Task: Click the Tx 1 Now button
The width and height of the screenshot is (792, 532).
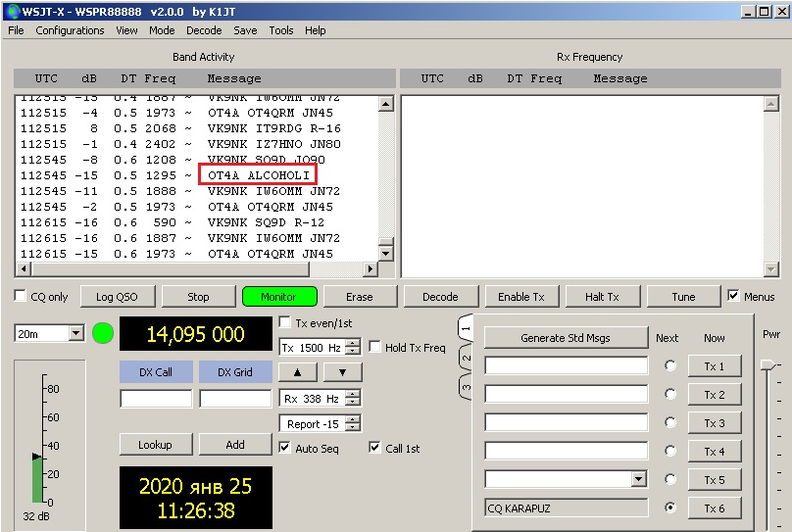Action: (x=715, y=366)
